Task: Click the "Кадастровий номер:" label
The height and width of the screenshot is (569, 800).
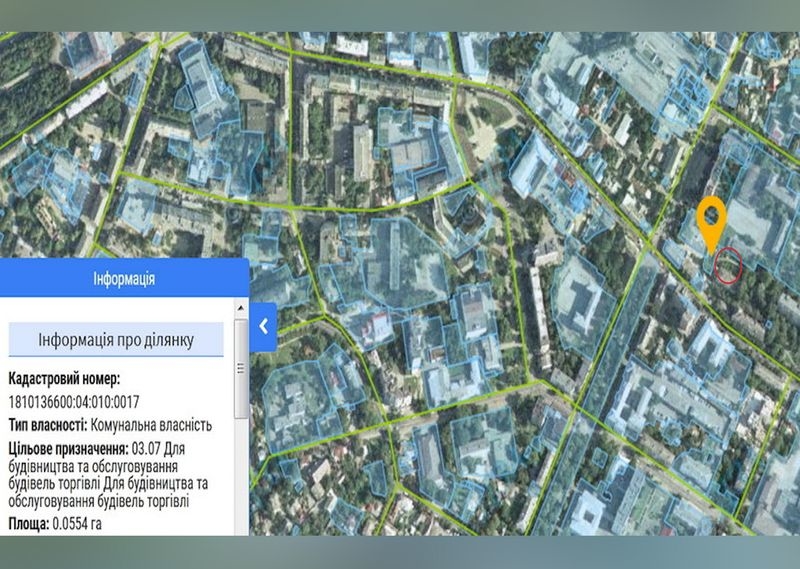Action: [64, 379]
